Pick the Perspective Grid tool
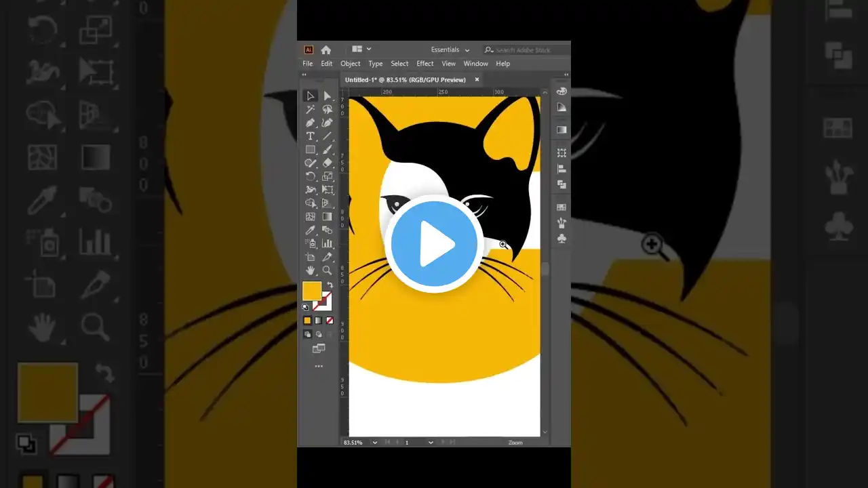The width and height of the screenshot is (868, 488). [328, 203]
